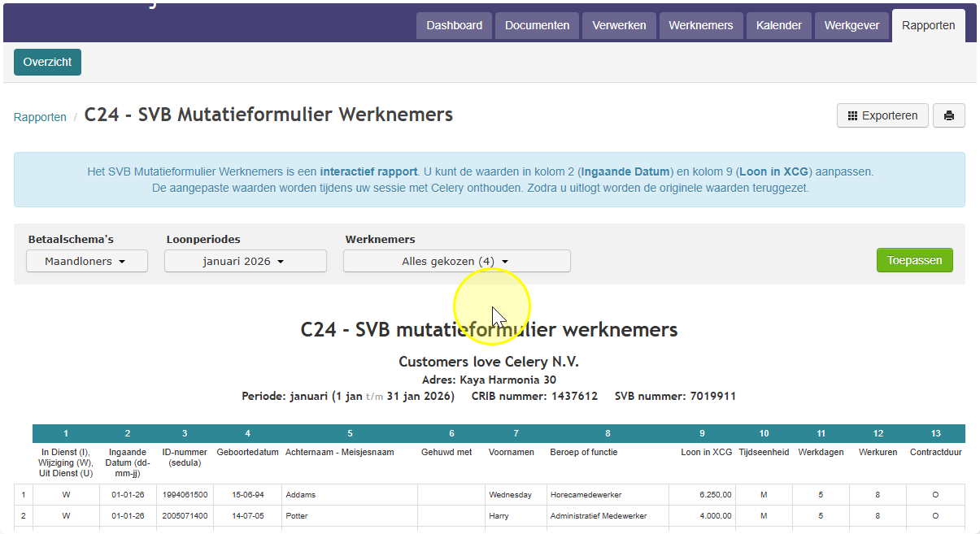The height and width of the screenshot is (534, 980).
Task: Switch to the Verwerken tab
Action: (619, 25)
